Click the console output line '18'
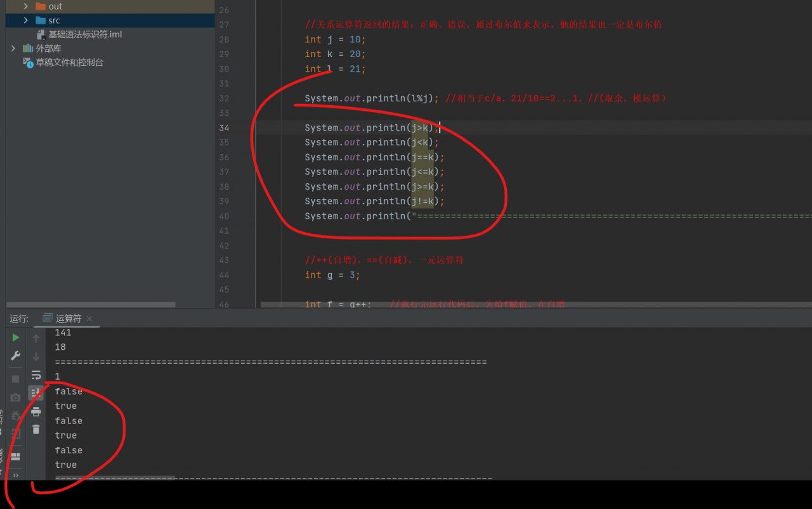 (60, 347)
